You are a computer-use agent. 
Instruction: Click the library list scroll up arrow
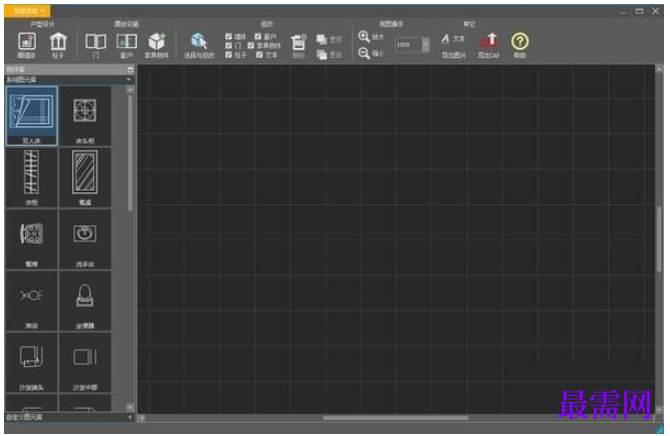point(130,90)
